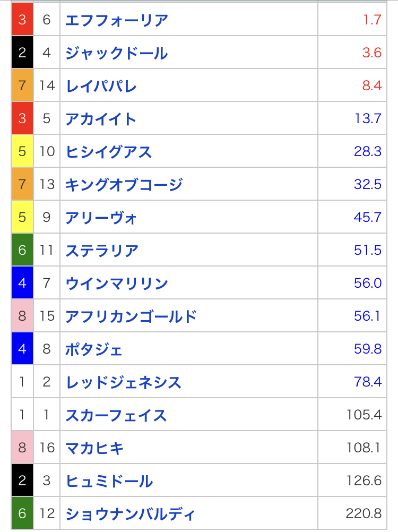
Task: Click the 126.6 odds for ヒュミドール
Action: (364, 481)
